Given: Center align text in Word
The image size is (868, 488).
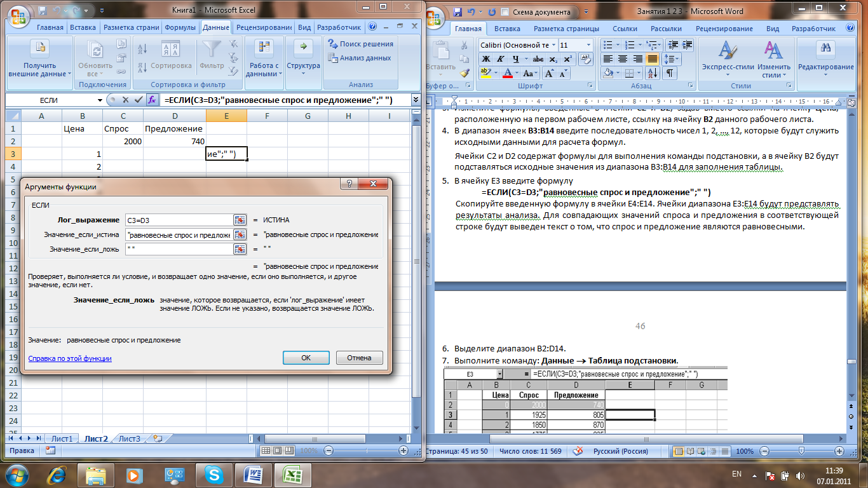Looking at the screenshot, I should pos(622,59).
